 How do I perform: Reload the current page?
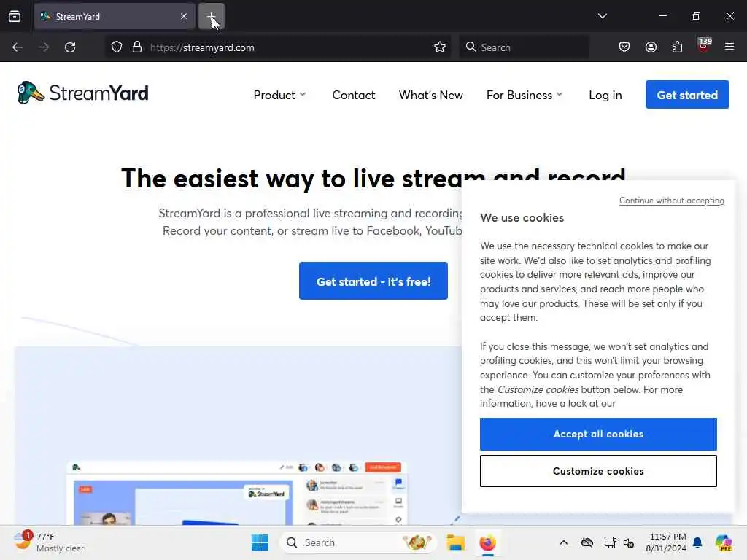tap(70, 47)
